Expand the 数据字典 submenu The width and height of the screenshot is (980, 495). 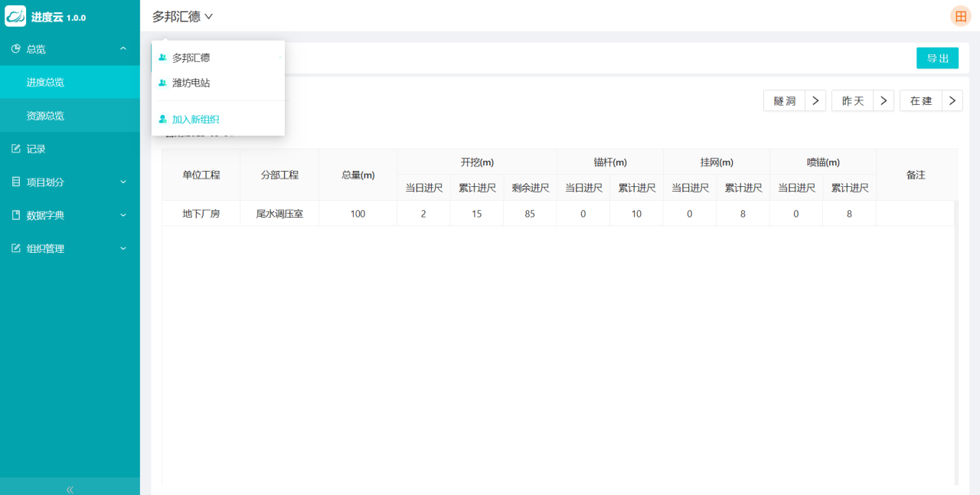point(123,215)
